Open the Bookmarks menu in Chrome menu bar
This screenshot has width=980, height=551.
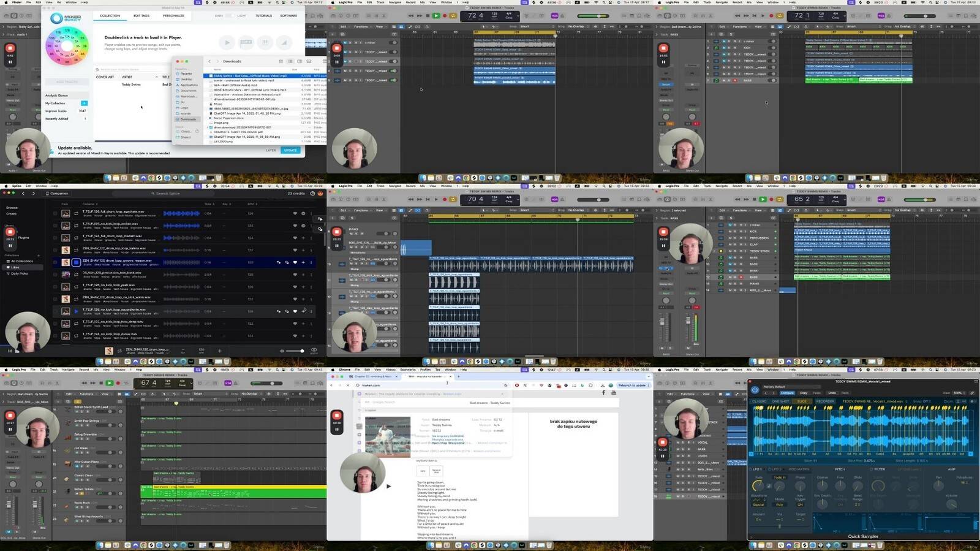[408, 370]
